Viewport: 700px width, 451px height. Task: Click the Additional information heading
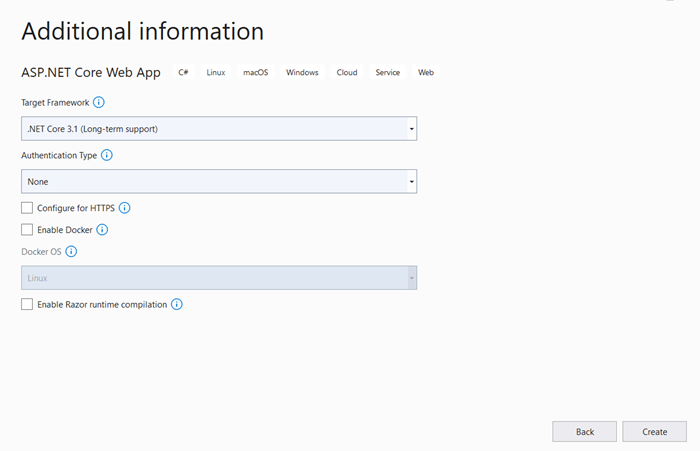click(142, 31)
